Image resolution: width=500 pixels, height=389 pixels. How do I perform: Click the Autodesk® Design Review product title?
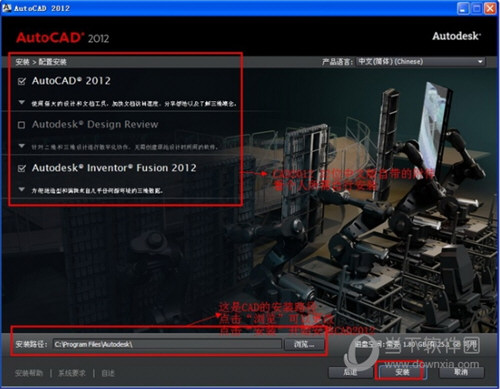pyautogui.click(x=95, y=124)
